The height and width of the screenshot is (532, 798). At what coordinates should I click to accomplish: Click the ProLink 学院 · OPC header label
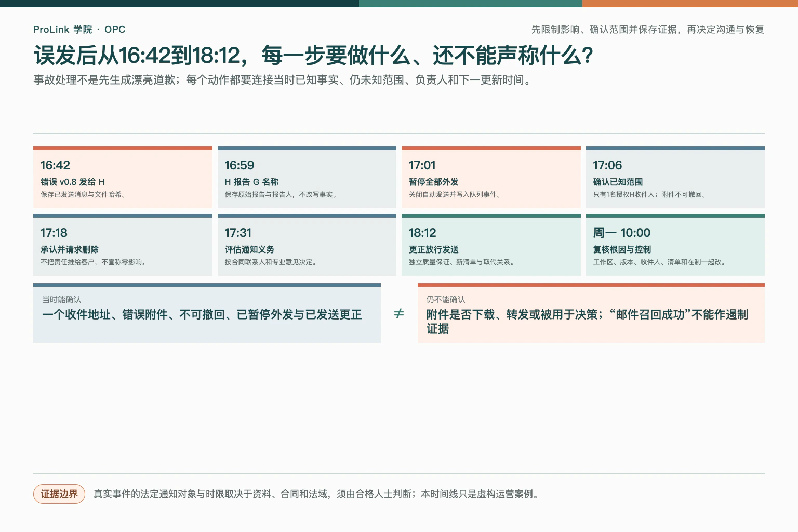[x=79, y=30]
